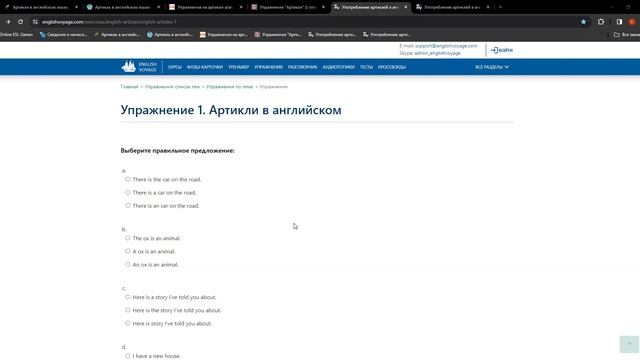Click the bookmark star icon
The image size is (640, 360).
click(583, 22)
